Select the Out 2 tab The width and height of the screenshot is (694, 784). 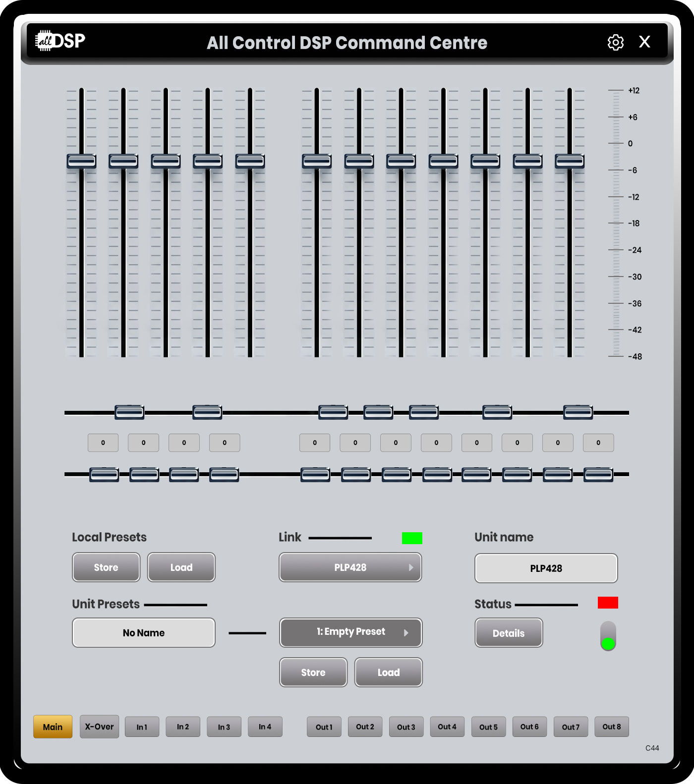pyautogui.click(x=365, y=727)
